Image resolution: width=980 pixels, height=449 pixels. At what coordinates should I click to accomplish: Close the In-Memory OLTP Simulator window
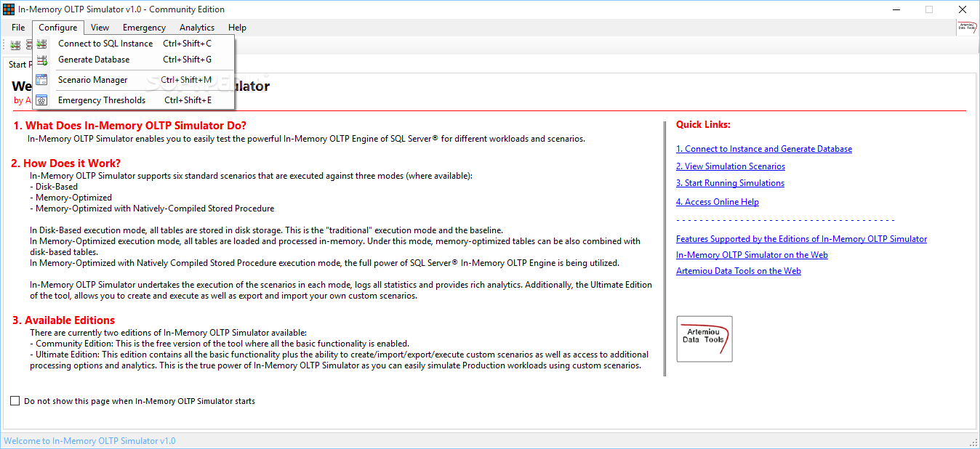(x=963, y=9)
